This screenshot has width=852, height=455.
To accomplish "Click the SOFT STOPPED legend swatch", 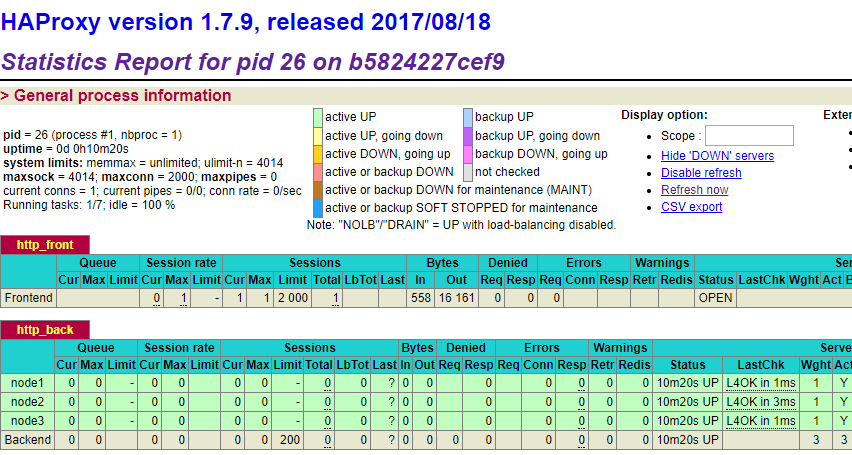I will (x=318, y=208).
